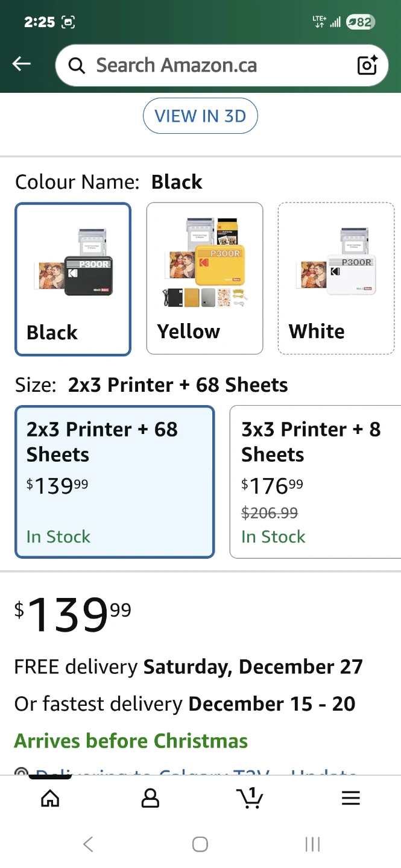Open the account profile icon
The width and height of the screenshot is (401, 868).
150,798
